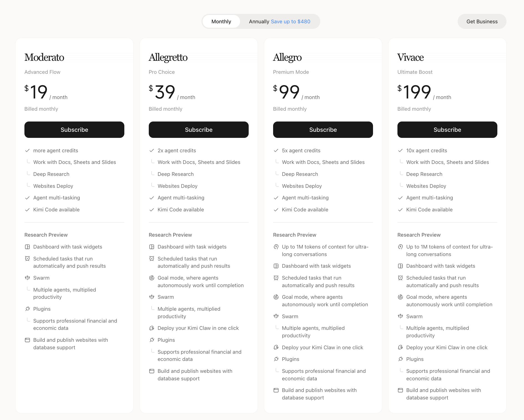The width and height of the screenshot is (524, 420).
Task: Click 1M tokens context icon in Vivace plan
Action: pos(400,247)
